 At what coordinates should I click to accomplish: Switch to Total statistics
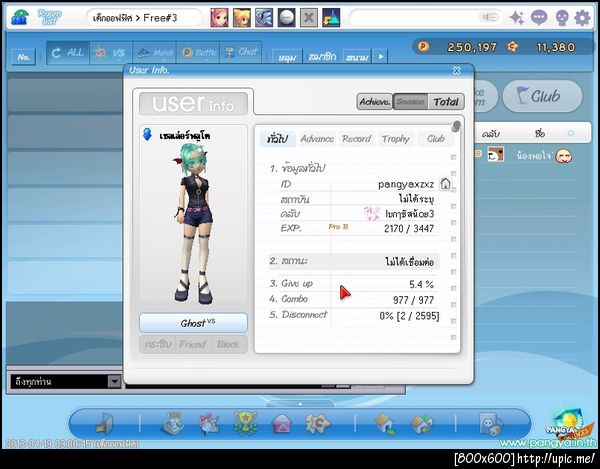(446, 102)
